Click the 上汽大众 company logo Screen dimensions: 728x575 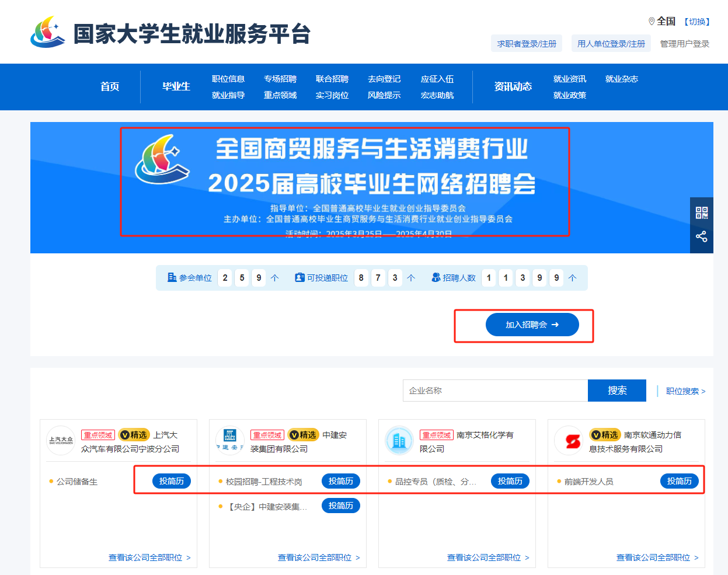coord(61,441)
